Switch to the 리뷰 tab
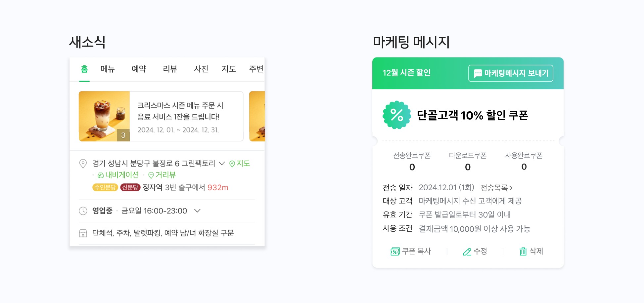 [170, 69]
